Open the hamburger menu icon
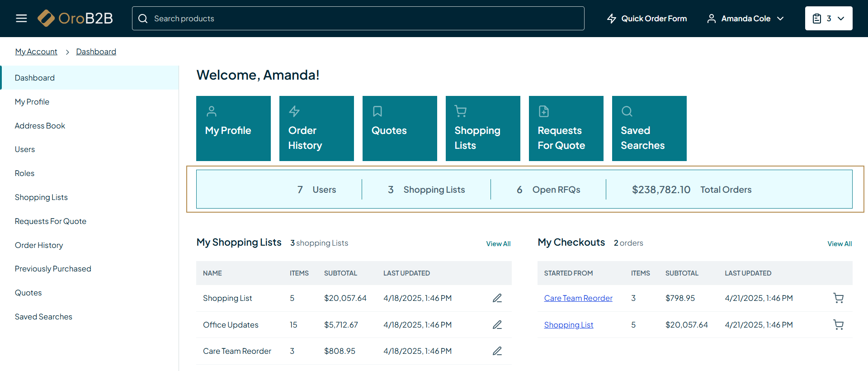 [x=21, y=19]
